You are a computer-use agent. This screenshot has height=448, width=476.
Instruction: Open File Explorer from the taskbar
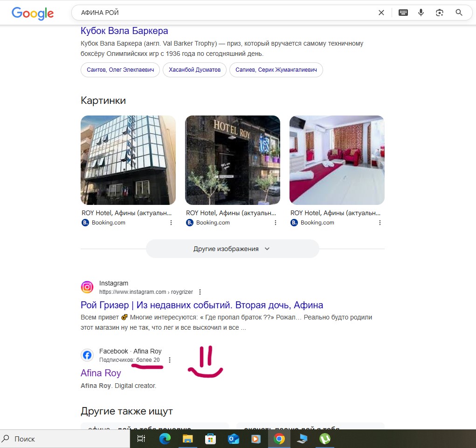[187, 439]
